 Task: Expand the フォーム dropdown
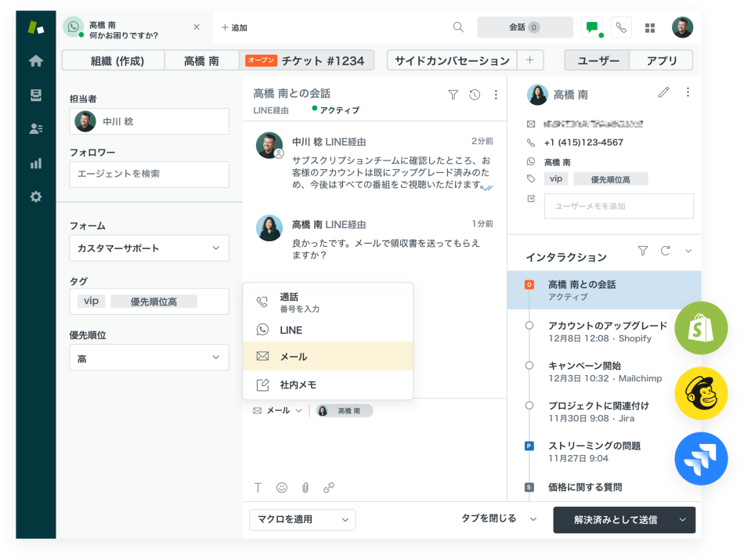(149, 248)
